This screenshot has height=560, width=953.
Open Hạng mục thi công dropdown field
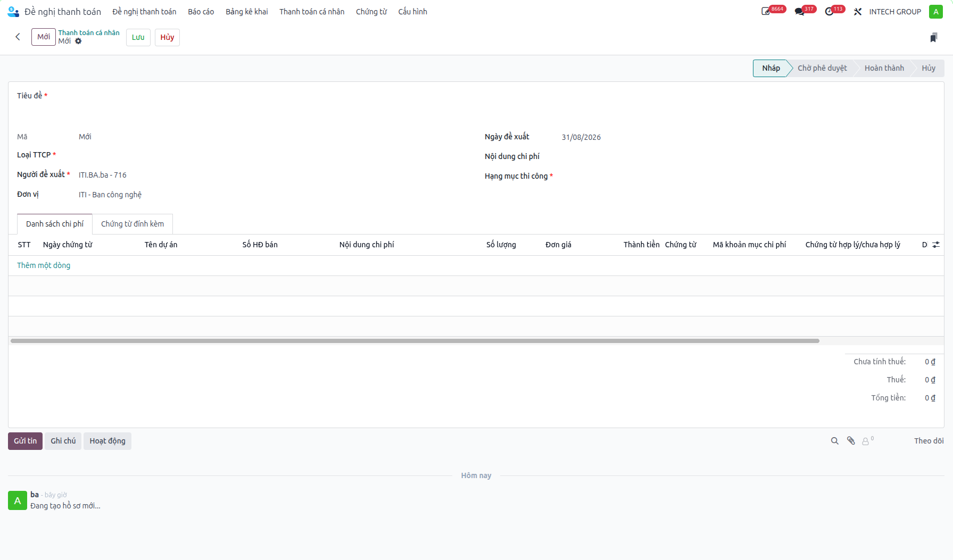coord(748,177)
